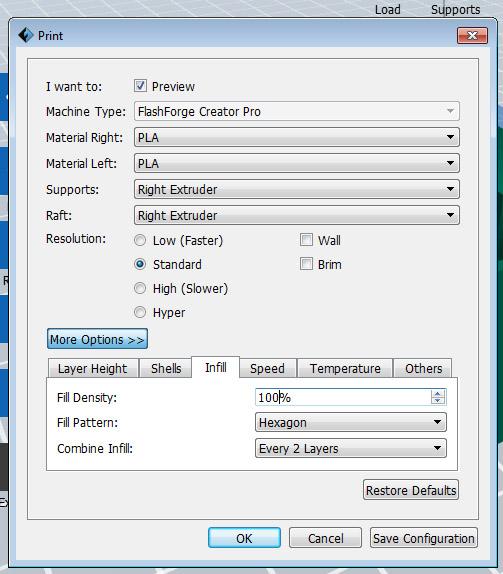Close the Print dialog with the X button
The width and height of the screenshot is (503, 574).
click(x=472, y=36)
